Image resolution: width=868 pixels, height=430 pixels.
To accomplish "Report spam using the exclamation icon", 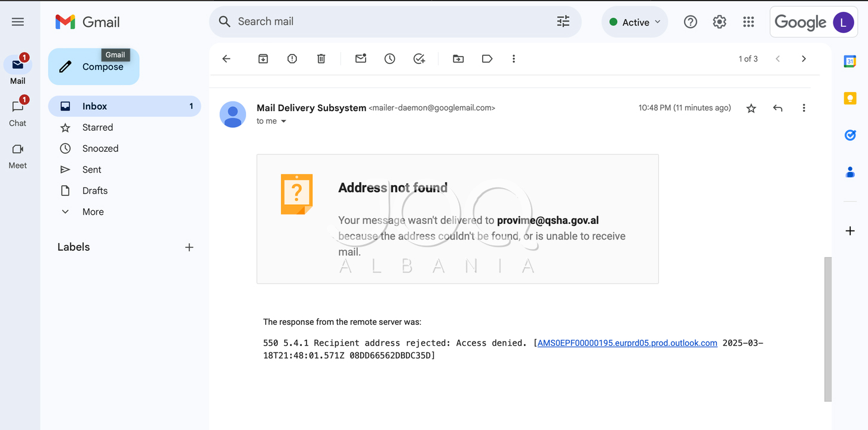I will tap(292, 59).
